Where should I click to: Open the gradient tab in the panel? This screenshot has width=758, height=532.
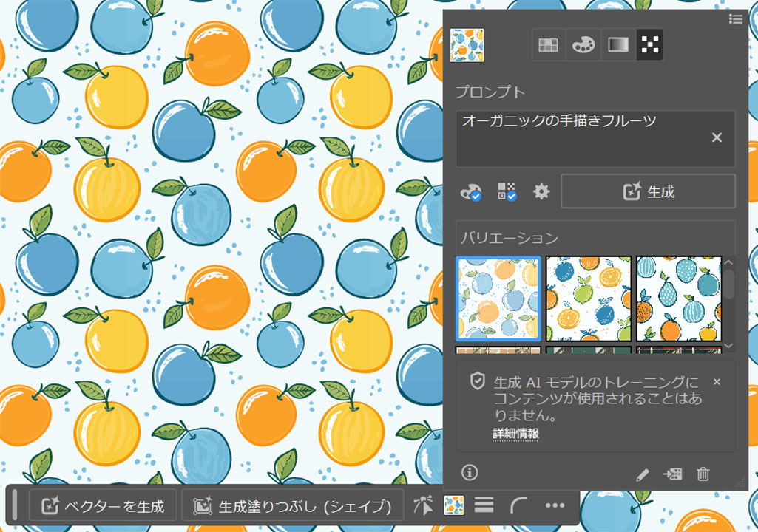pyautogui.click(x=617, y=45)
